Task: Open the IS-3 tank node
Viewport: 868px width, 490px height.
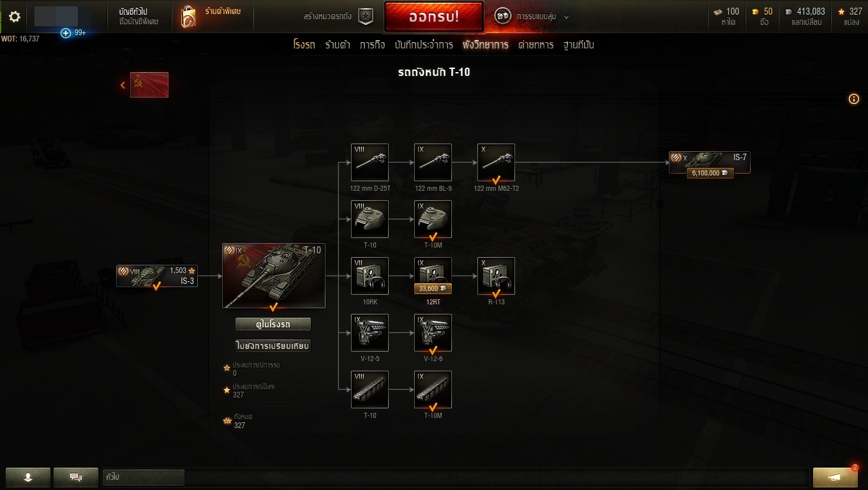Action: (157, 276)
